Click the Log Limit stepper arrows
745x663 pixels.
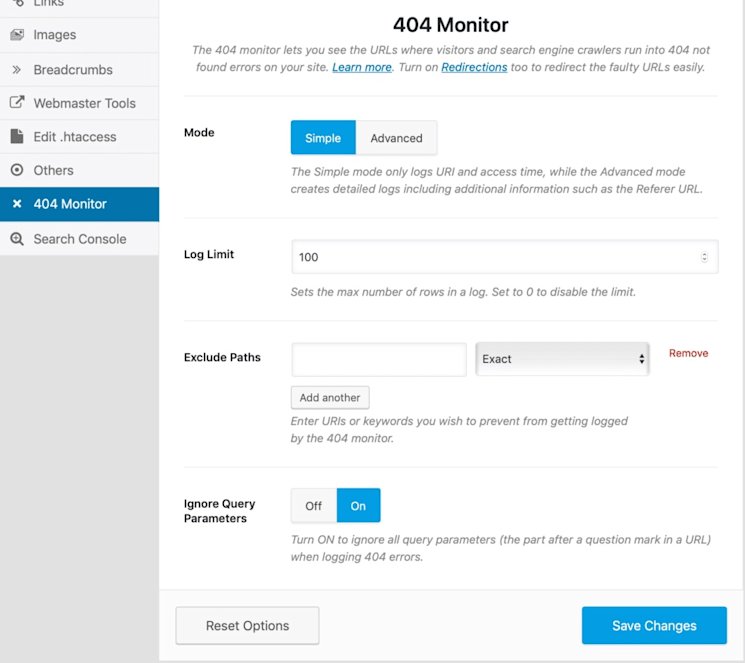point(704,257)
